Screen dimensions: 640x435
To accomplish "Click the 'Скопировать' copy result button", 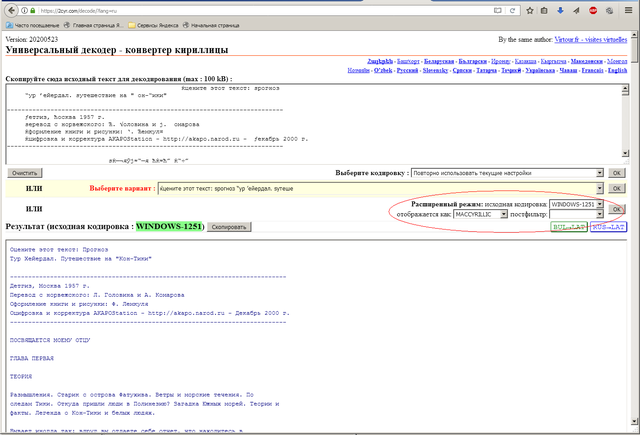I will click(x=229, y=227).
